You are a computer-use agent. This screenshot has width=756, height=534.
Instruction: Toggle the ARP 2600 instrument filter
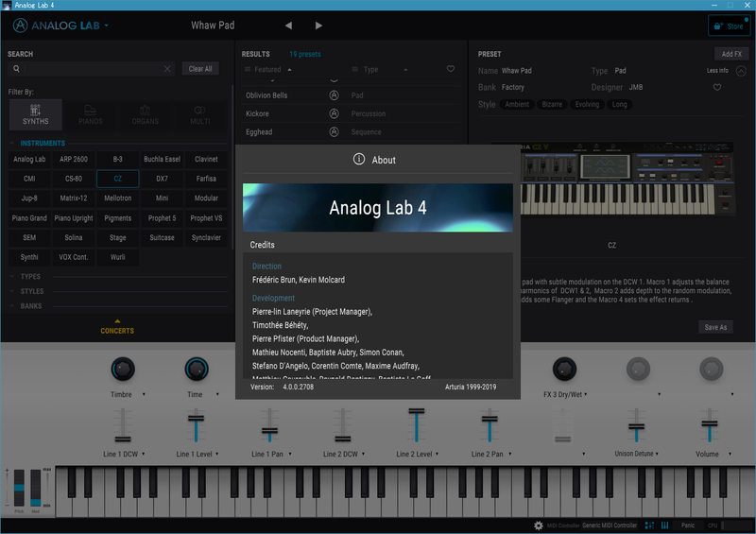pos(74,159)
